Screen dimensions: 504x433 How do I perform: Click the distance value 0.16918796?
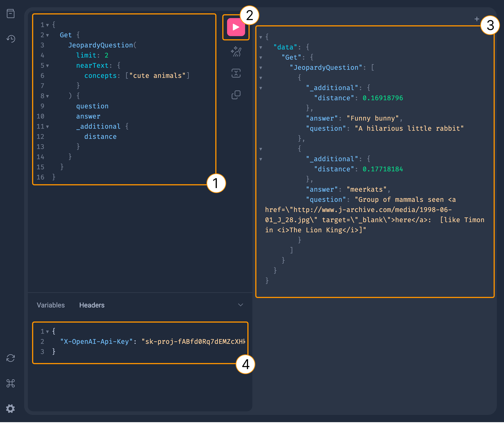[383, 98]
